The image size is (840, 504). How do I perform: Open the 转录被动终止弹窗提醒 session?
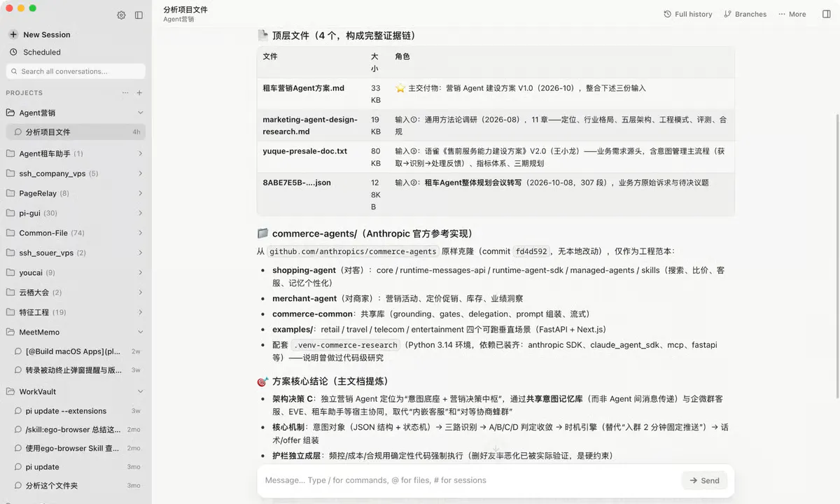(x=76, y=370)
